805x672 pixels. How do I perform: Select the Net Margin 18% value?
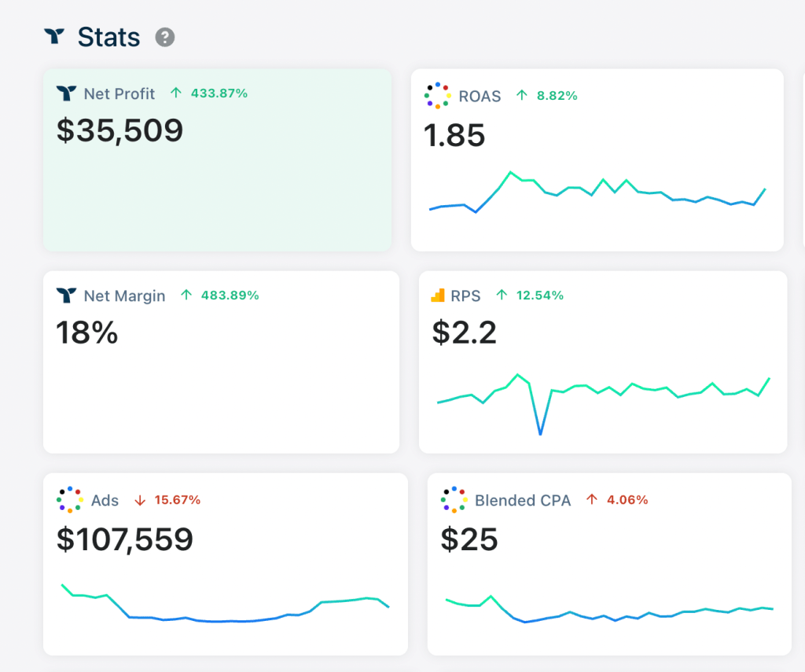pyautogui.click(x=86, y=333)
